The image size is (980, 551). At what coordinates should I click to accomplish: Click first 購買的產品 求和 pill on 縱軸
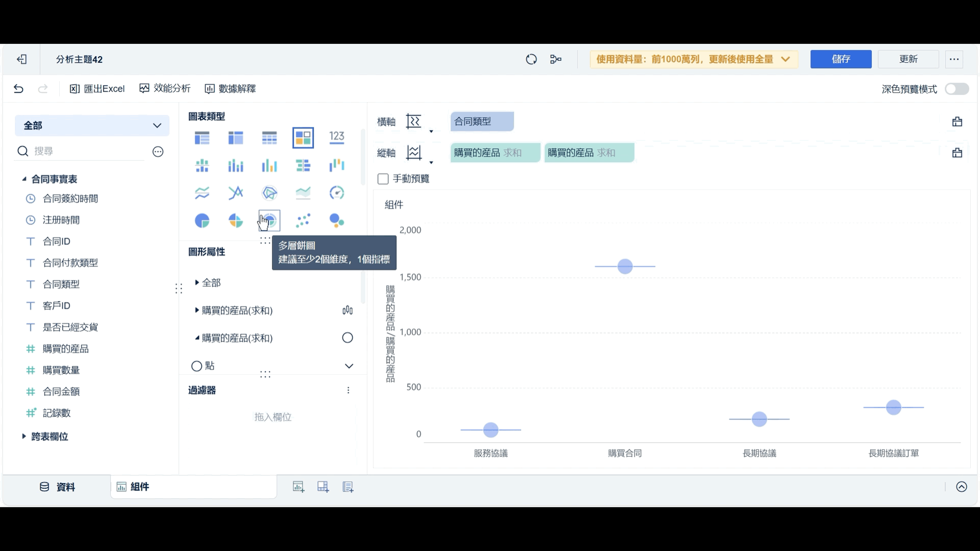coord(495,153)
